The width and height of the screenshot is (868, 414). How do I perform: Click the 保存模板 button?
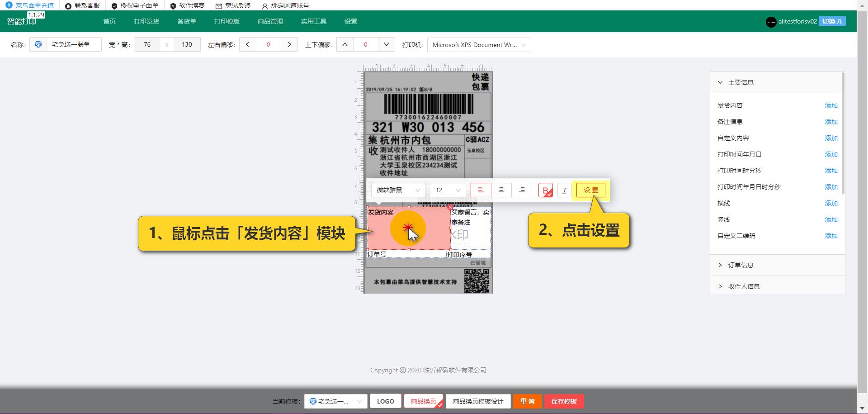point(564,401)
